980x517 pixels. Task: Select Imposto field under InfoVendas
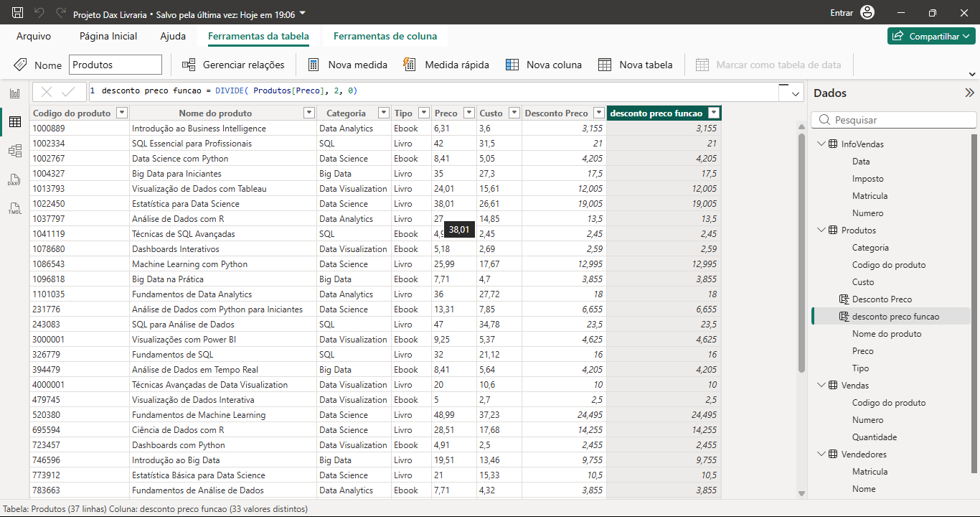(868, 179)
